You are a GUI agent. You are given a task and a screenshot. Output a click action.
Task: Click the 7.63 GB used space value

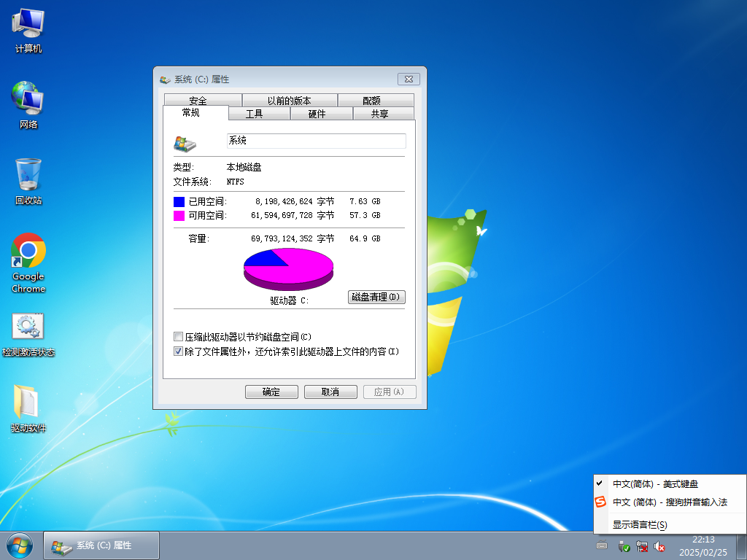365,201
